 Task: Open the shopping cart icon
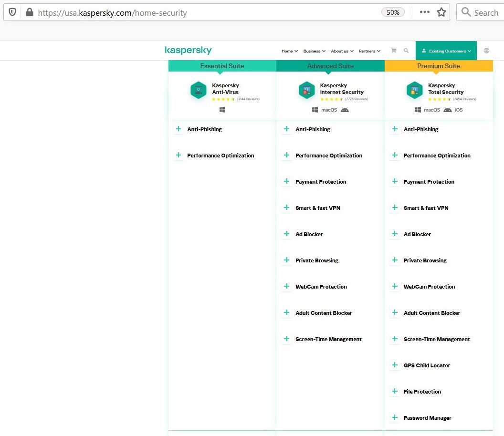point(394,51)
